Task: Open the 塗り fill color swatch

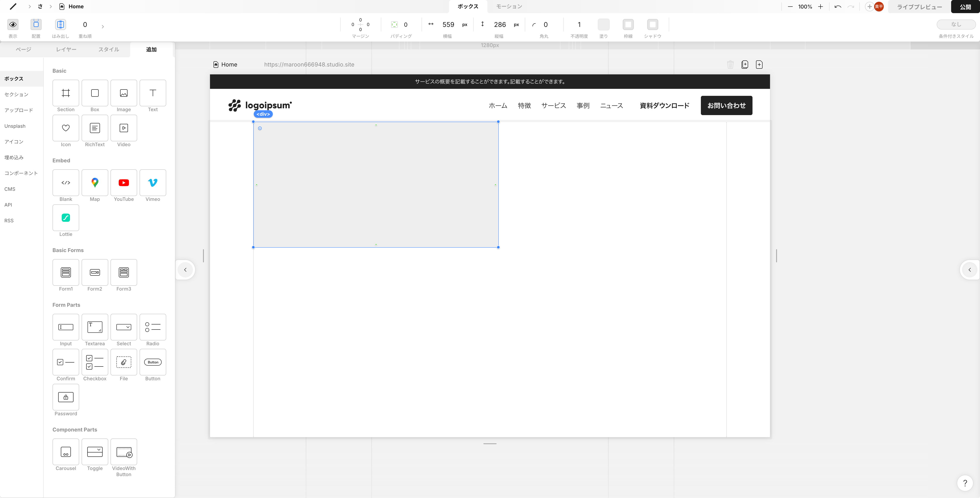Action: (x=603, y=24)
